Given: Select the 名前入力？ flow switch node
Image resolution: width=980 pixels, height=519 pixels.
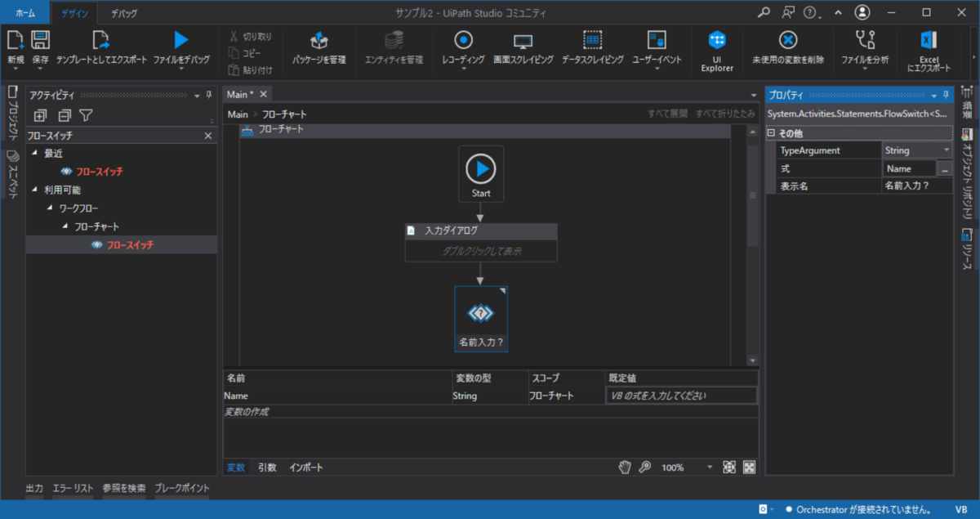Looking at the screenshot, I should point(481,319).
